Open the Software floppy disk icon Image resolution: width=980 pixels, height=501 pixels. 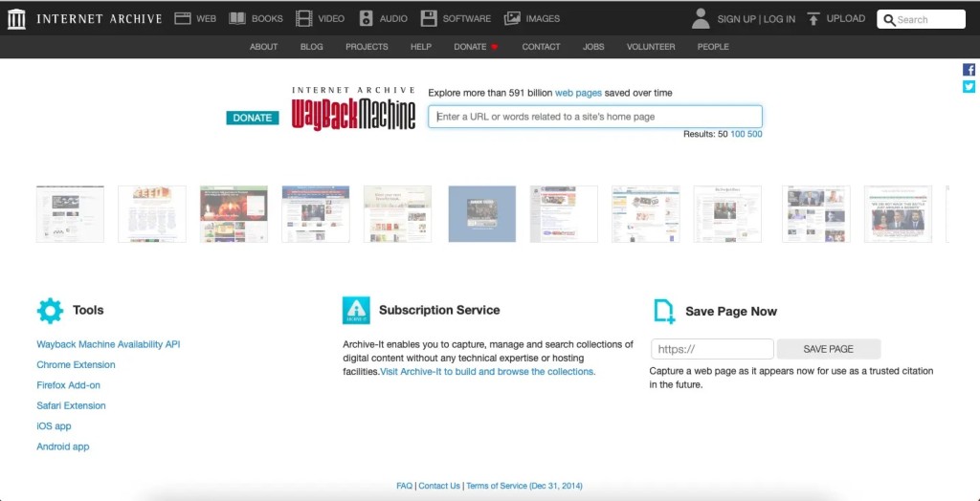(x=429, y=19)
